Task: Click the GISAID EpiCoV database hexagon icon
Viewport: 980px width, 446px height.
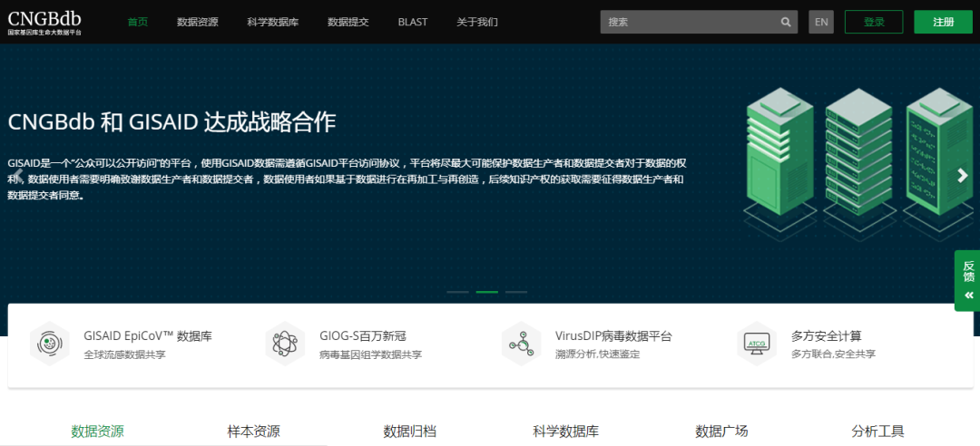Action: [x=49, y=344]
